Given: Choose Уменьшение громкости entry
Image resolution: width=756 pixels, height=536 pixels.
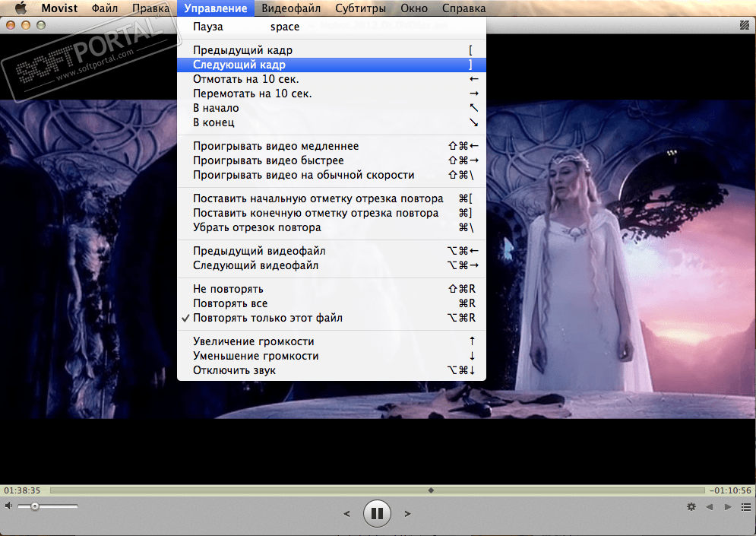Looking at the screenshot, I should (x=331, y=356).
